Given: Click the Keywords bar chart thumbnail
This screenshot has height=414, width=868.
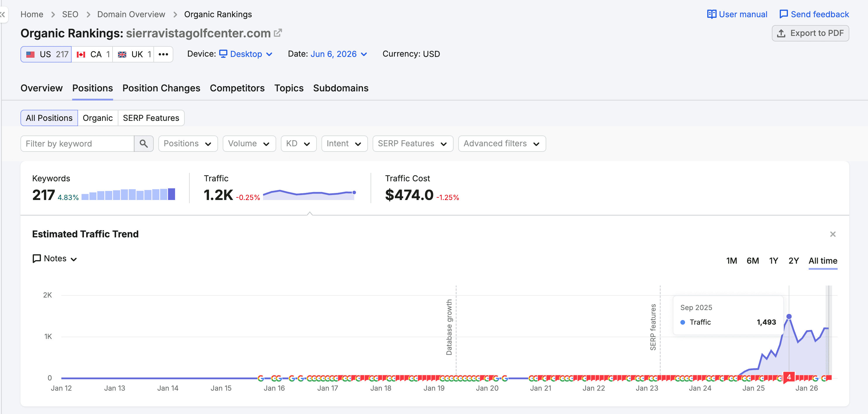Looking at the screenshot, I should pos(128,194).
